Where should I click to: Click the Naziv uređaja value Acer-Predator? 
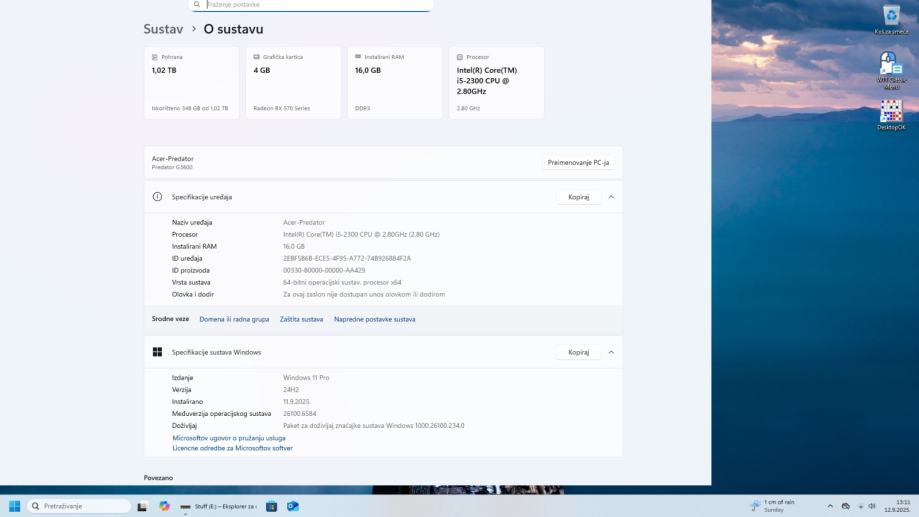(x=304, y=223)
